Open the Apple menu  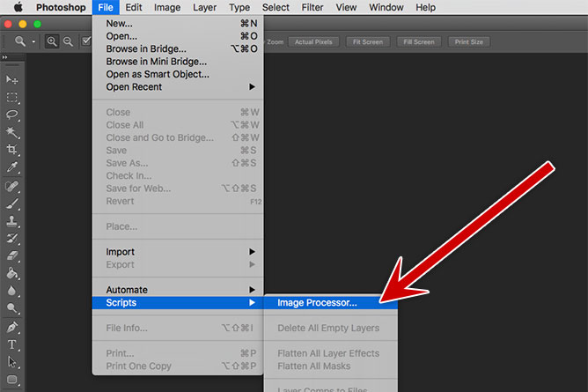click(18, 7)
